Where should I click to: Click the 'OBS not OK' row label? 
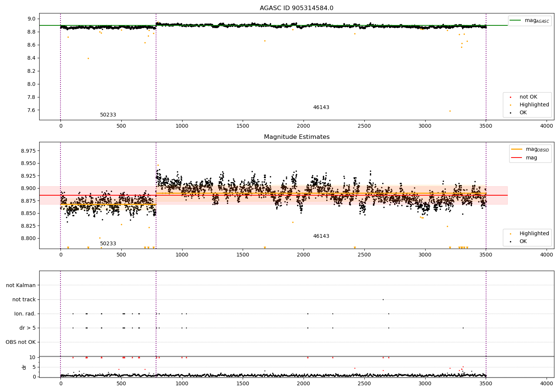click(21, 342)
